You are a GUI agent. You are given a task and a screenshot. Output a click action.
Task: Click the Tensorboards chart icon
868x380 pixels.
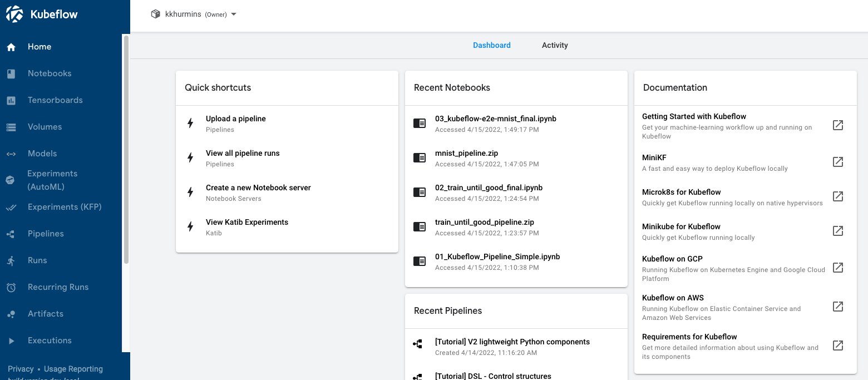tap(11, 101)
